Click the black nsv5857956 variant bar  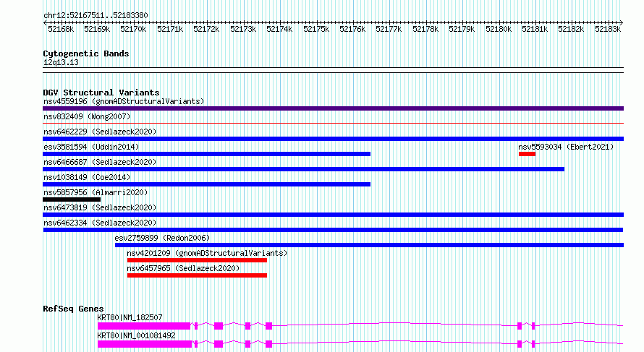tap(72, 199)
